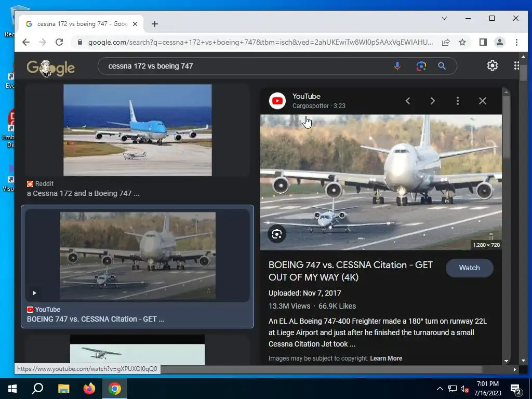
Task: Submit search with magnifier icon
Action: coord(442,66)
